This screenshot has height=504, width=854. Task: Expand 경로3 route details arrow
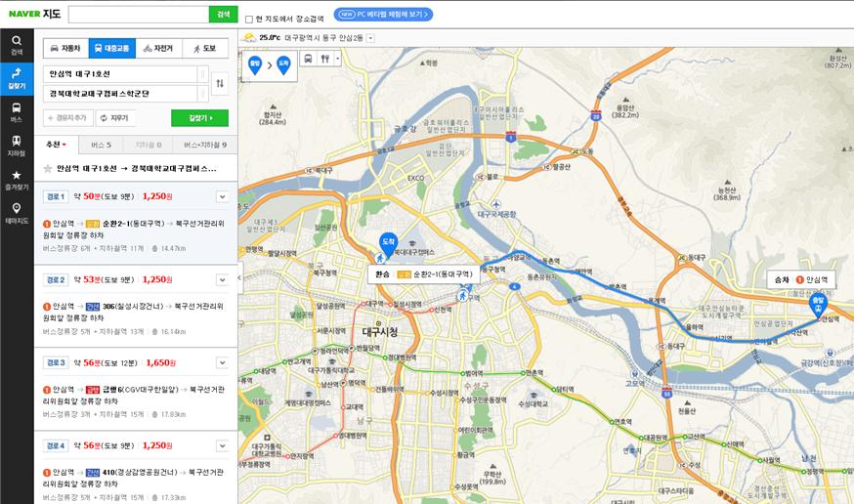[x=222, y=362]
